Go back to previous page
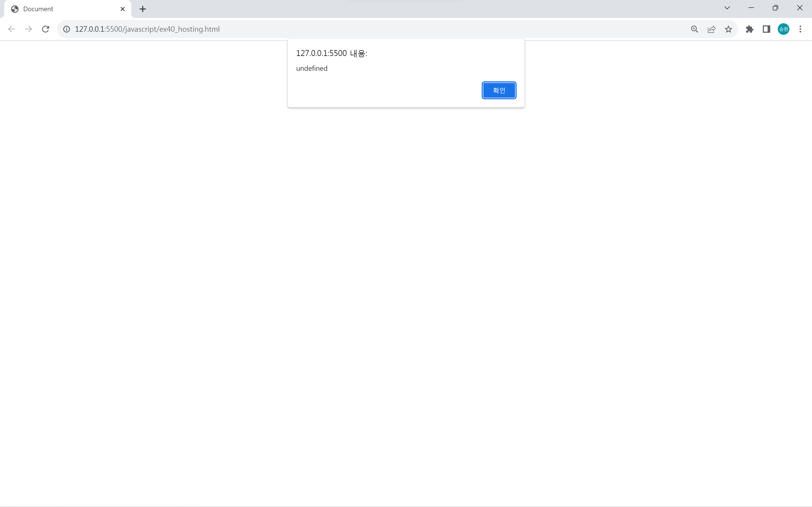Image resolution: width=812 pixels, height=507 pixels. click(x=11, y=29)
